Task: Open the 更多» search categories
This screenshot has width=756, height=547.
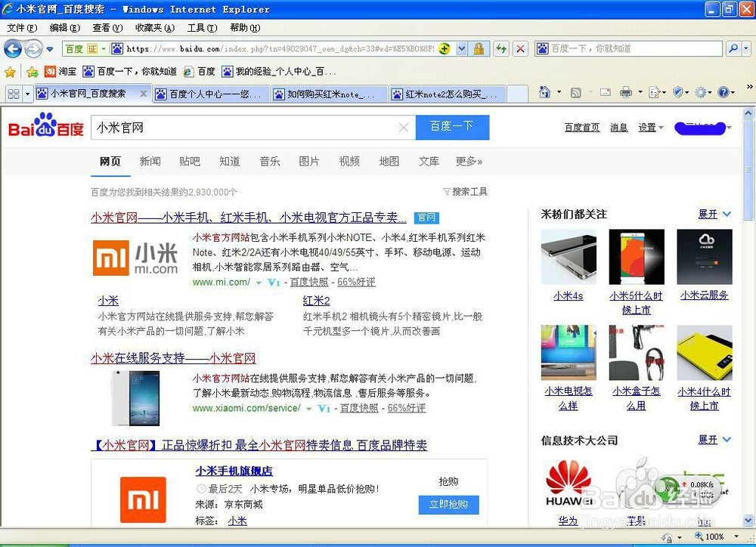Action: click(469, 162)
